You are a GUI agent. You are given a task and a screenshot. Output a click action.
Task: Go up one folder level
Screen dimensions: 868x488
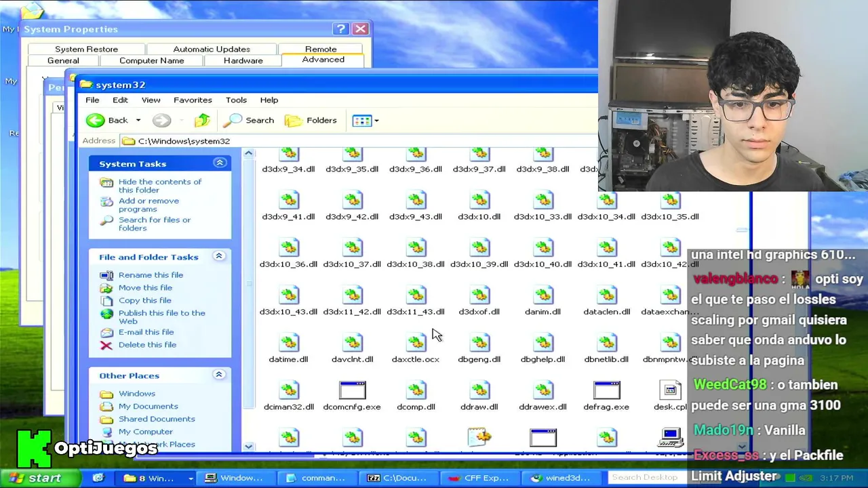[202, 121]
